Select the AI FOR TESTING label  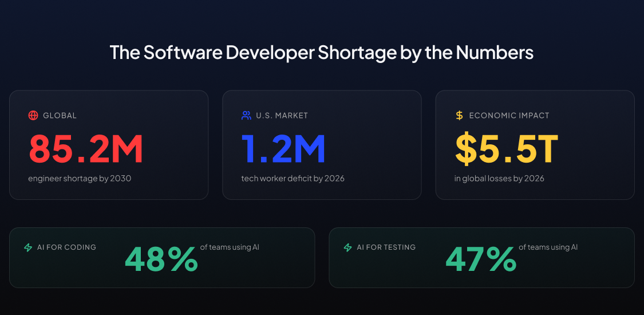(x=386, y=247)
